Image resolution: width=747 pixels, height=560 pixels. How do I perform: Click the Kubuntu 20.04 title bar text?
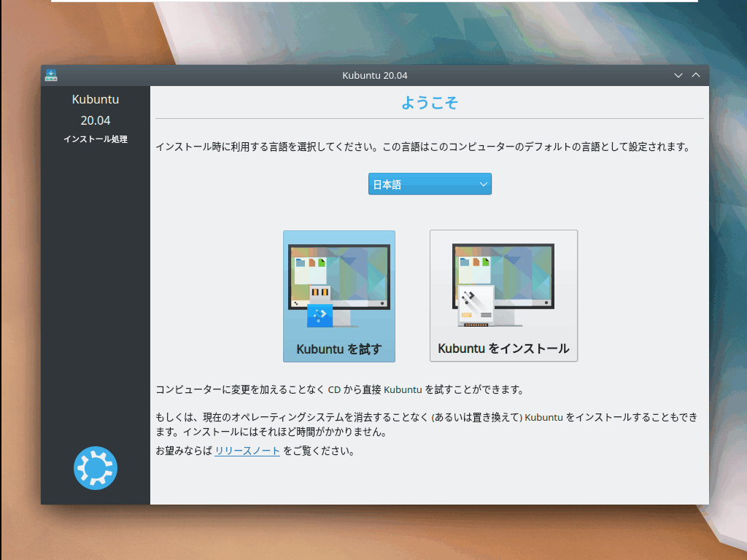point(375,75)
